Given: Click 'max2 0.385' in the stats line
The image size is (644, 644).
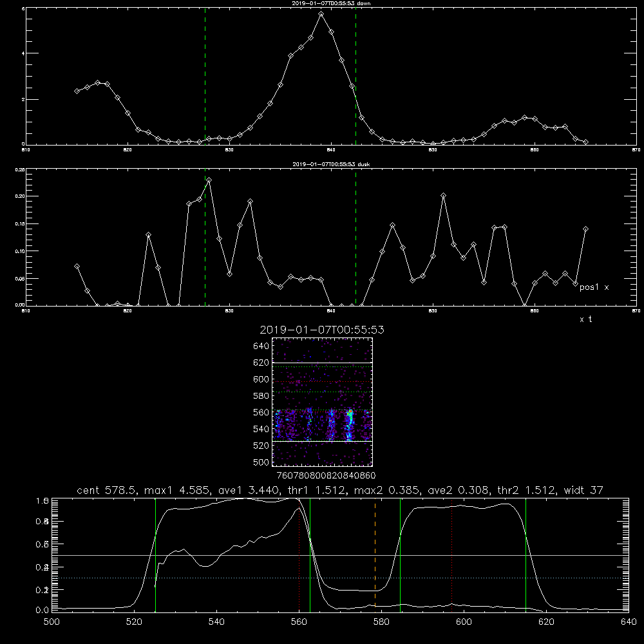Looking at the screenshot, I should (385, 490).
